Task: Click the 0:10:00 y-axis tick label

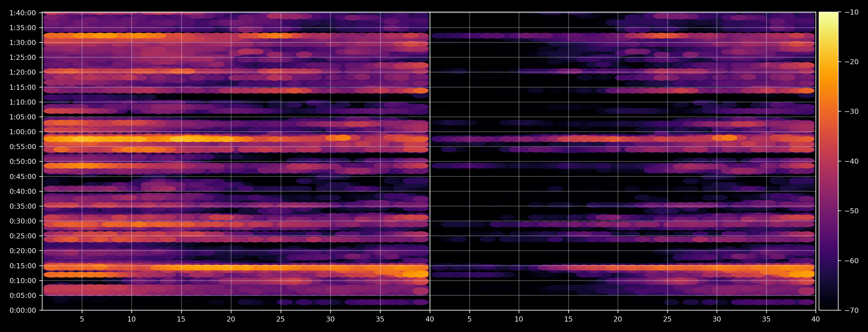Action: tap(23, 280)
